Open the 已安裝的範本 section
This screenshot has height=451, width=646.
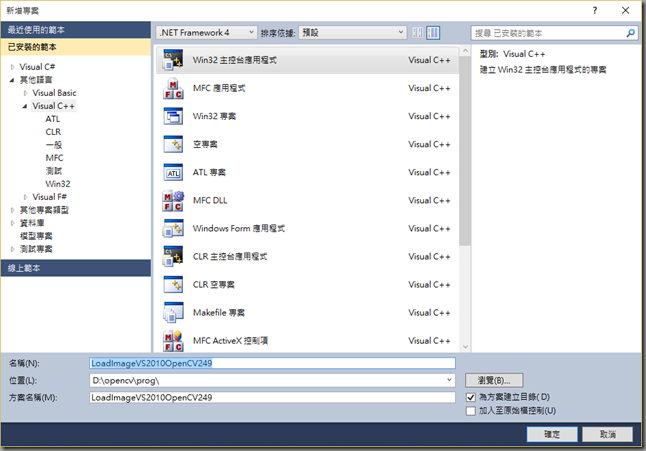76,47
